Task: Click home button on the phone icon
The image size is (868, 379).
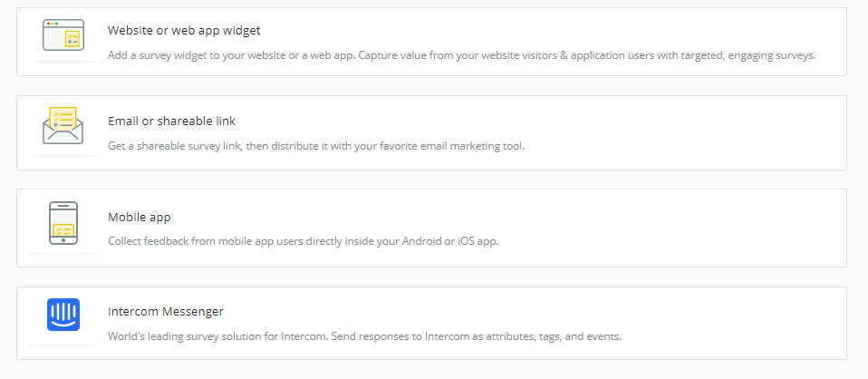Action: 63,240
